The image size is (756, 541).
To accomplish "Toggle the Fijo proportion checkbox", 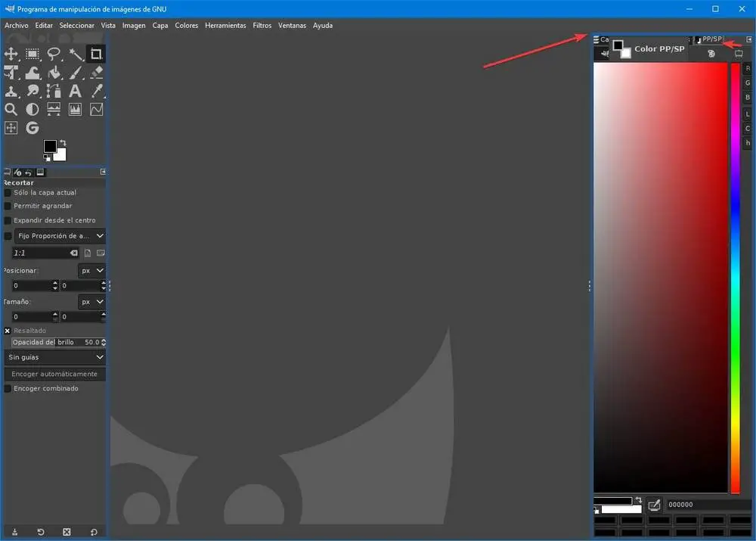I will pos(8,236).
